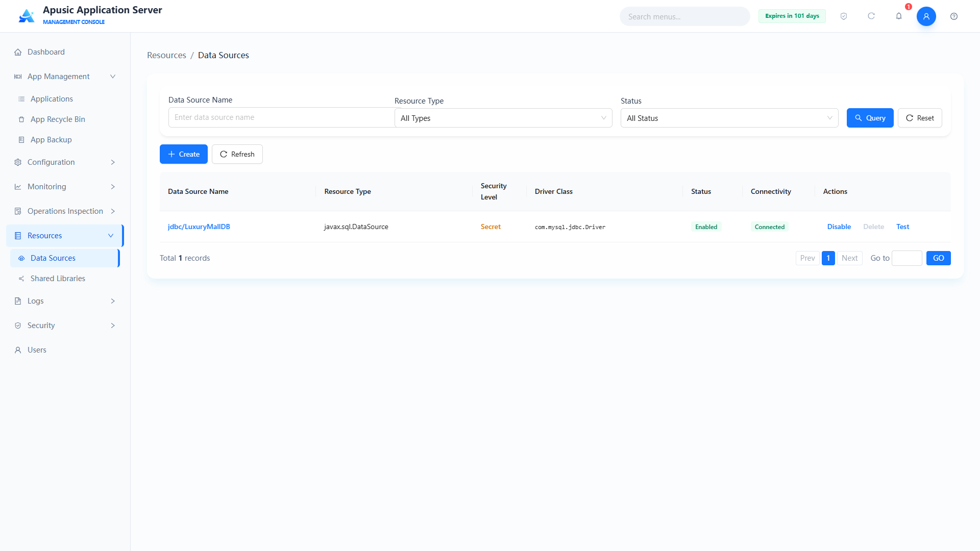Expand the Logs submenu chevron
Viewport: 980px width, 551px height.
(113, 301)
